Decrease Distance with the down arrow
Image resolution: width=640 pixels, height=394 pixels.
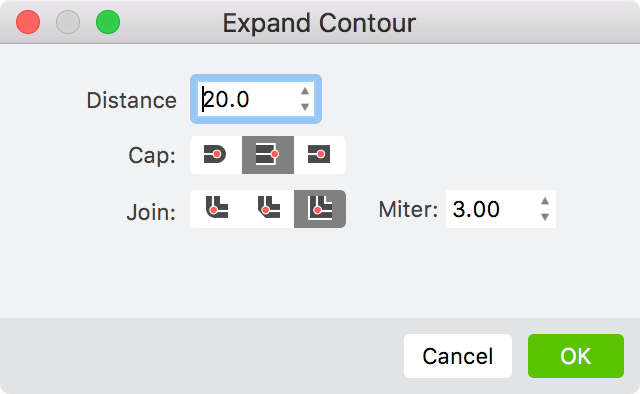(x=305, y=107)
